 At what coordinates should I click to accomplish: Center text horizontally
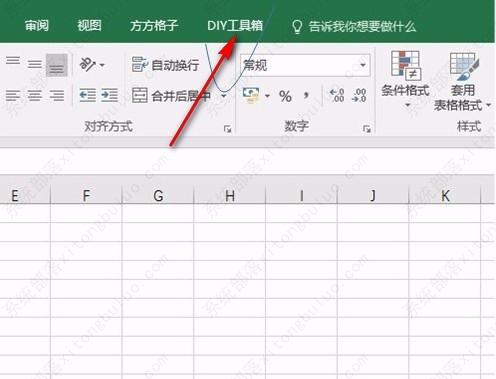pos(35,96)
